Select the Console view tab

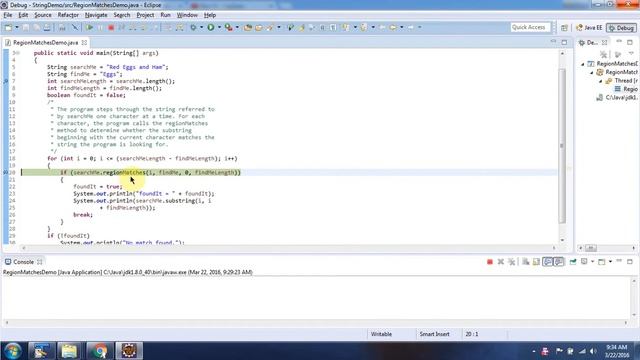pos(23,262)
